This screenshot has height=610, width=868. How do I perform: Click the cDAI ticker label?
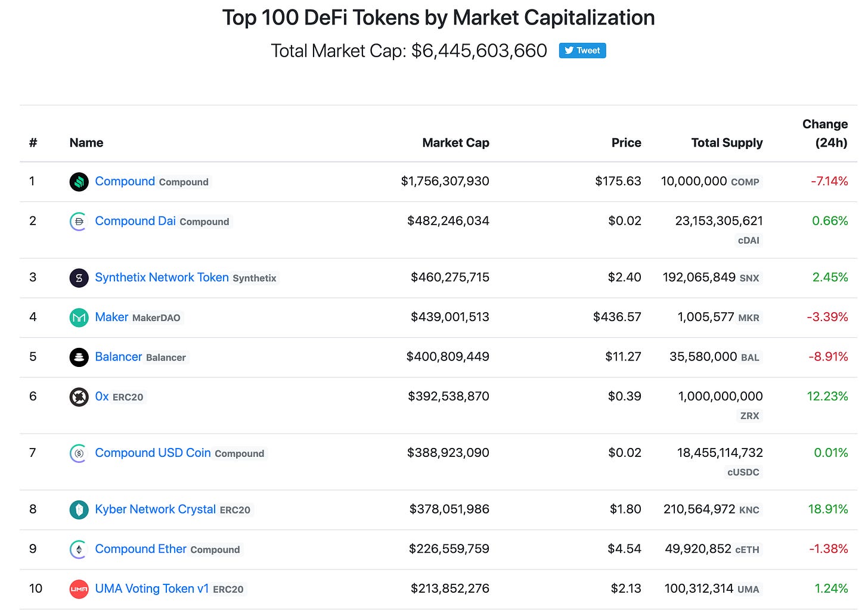point(749,240)
